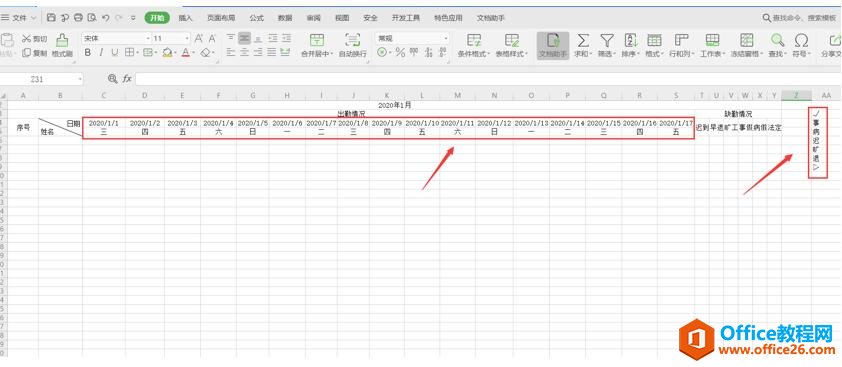Align text right
This screenshot has height=367, width=842.
[x=258, y=53]
